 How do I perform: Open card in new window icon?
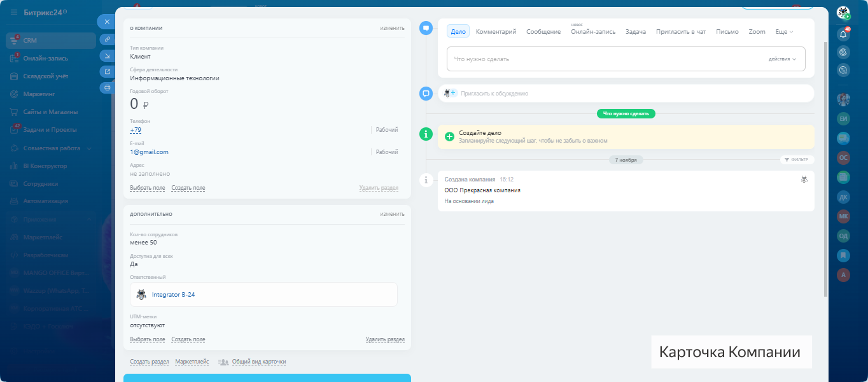107,71
